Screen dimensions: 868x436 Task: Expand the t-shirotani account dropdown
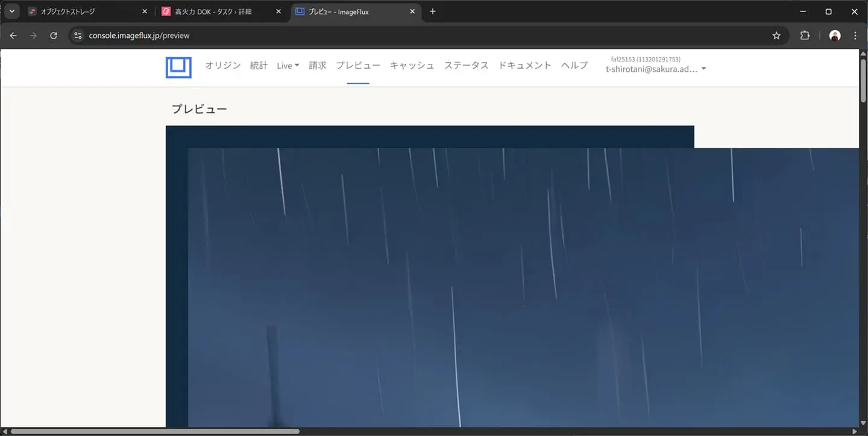pos(656,69)
